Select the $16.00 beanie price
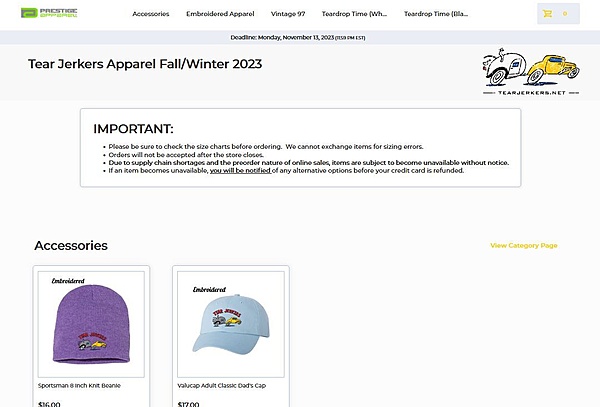 pyautogui.click(x=49, y=404)
